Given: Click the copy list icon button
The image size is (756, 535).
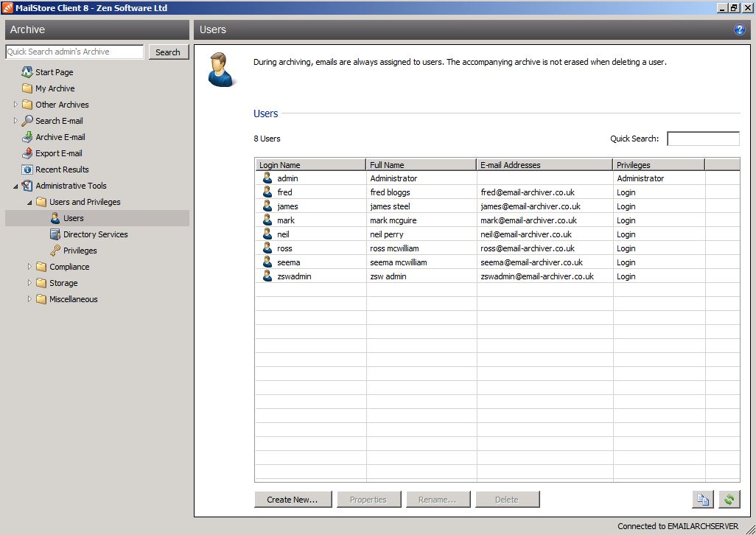Looking at the screenshot, I should (x=702, y=500).
